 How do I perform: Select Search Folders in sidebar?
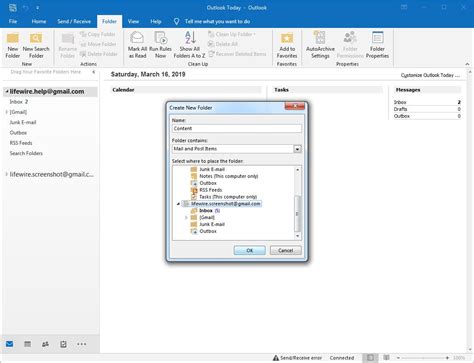coord(26,153)
